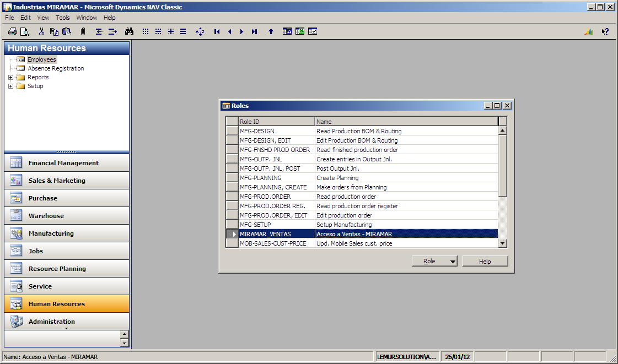Screen dimensions: 618x364
Task: Open the Role dropdown button
Action: coord(434,261)
